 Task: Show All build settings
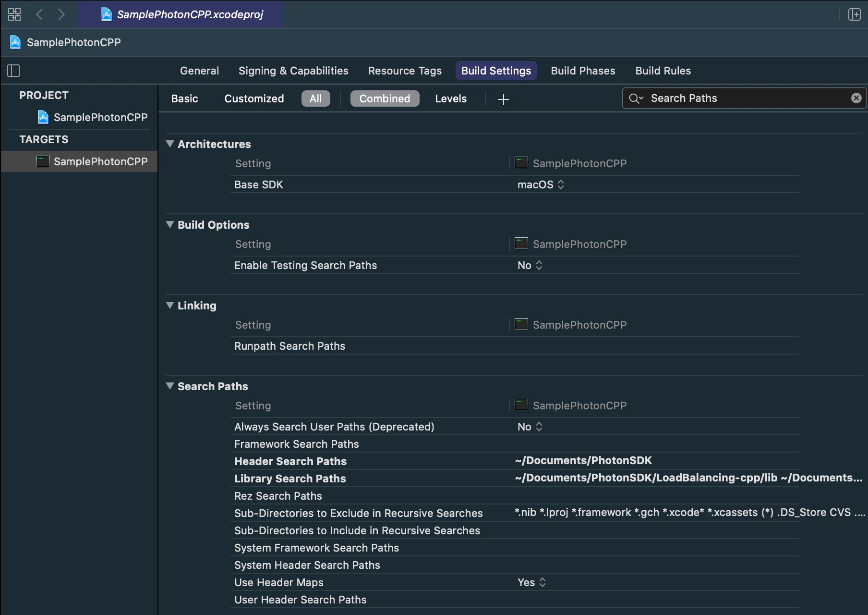point(316,98)
